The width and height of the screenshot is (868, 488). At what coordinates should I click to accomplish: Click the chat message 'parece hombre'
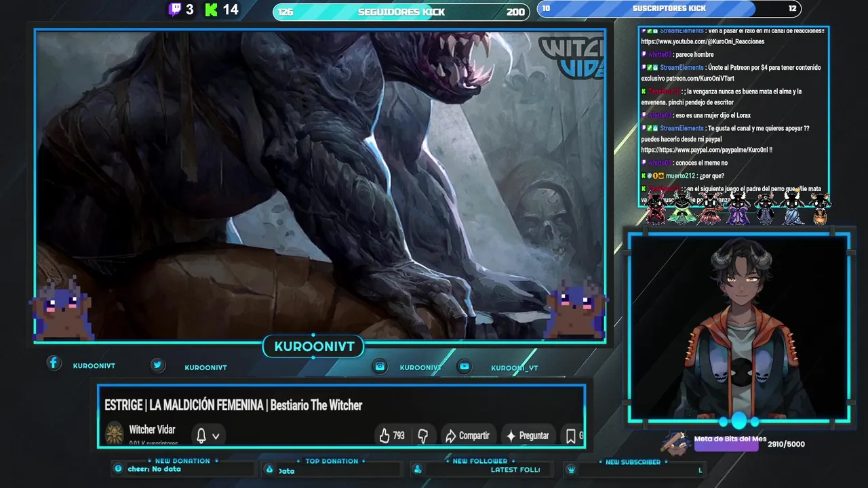(x=694, y=55)
